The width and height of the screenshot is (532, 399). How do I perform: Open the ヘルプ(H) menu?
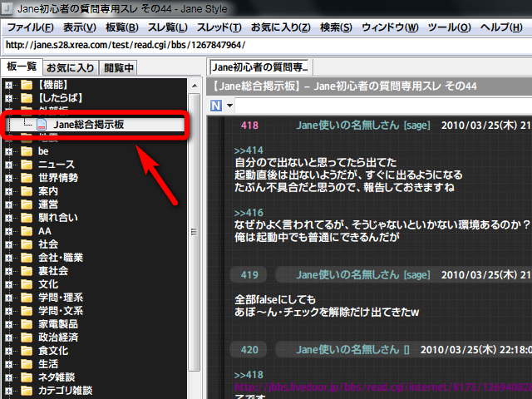pos(501,27)
